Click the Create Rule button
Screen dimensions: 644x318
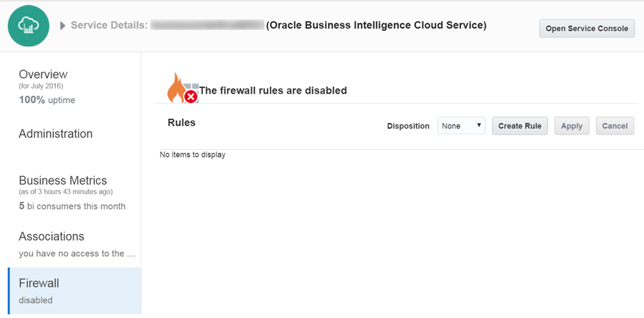click(519, 126)
